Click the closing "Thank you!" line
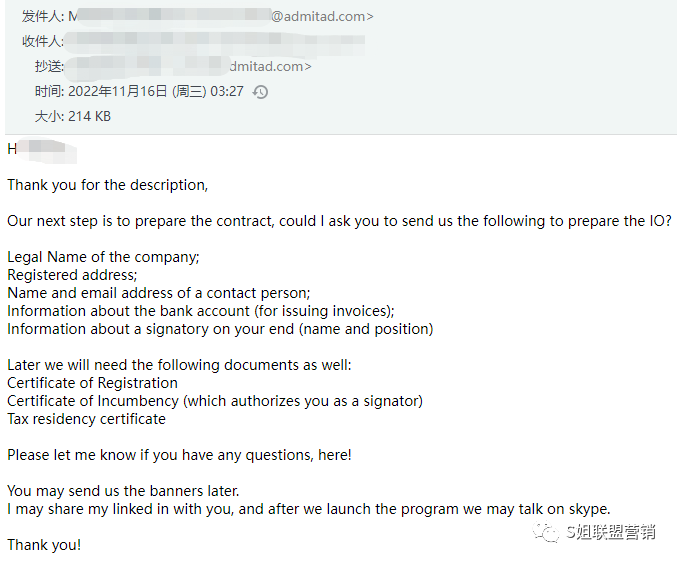 (44, 545)
